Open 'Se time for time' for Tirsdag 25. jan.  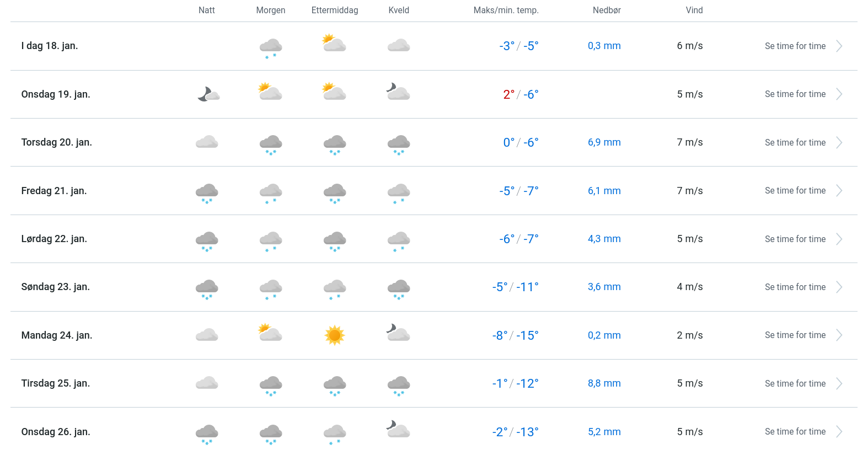click(795, 384)
